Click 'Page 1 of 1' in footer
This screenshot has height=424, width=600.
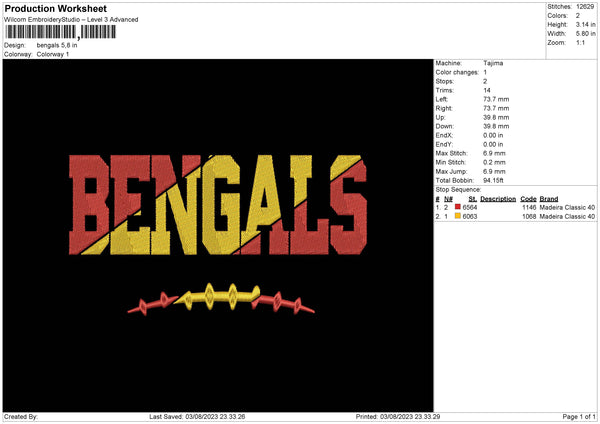579,417
